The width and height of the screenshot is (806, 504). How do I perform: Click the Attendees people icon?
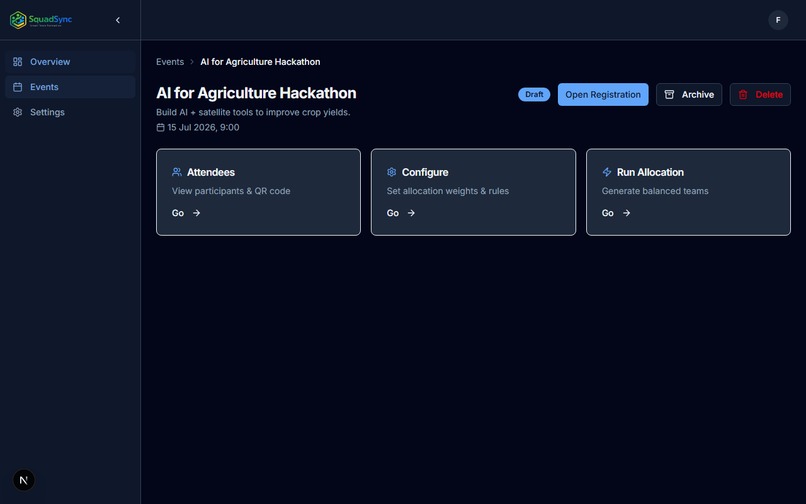tap(177, 172)
